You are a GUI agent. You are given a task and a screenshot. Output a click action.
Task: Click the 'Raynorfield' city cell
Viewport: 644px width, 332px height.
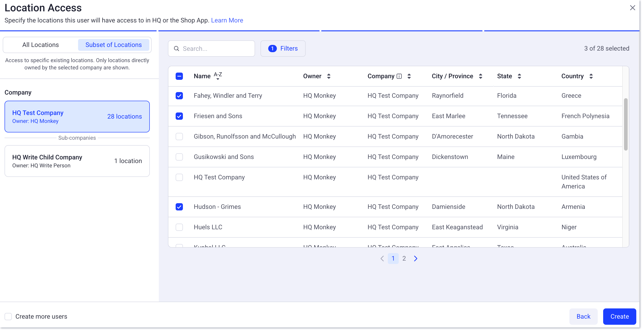[447, 96]
